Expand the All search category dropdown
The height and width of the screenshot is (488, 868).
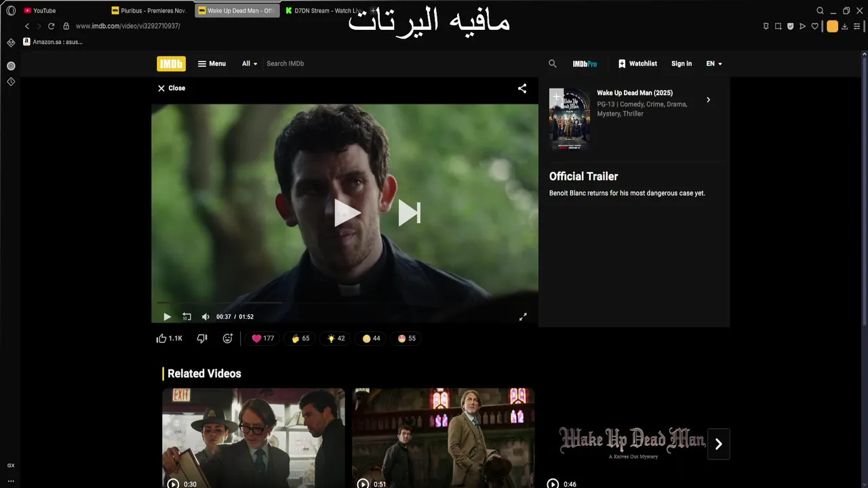click(x=250, y=64)
